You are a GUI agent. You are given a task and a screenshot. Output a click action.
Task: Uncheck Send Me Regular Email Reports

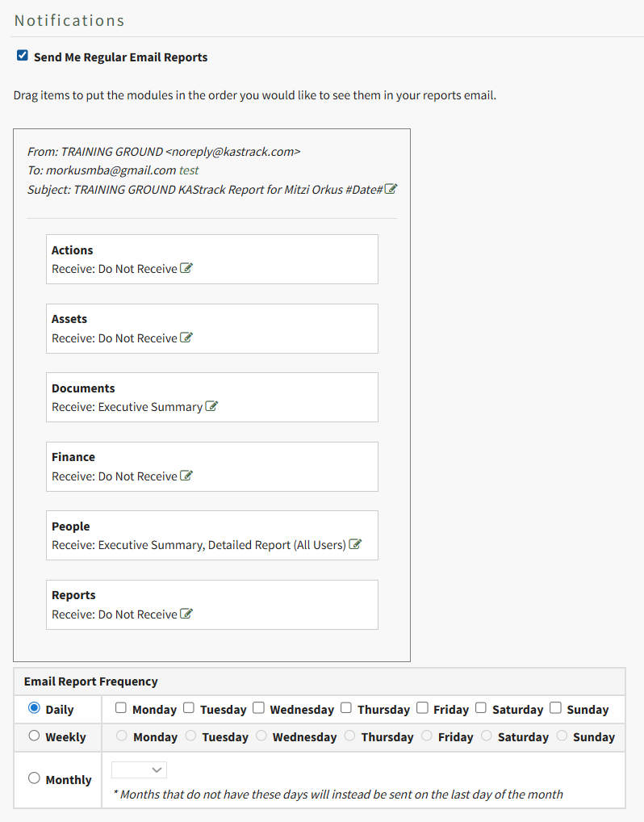[x=23, y=57]
